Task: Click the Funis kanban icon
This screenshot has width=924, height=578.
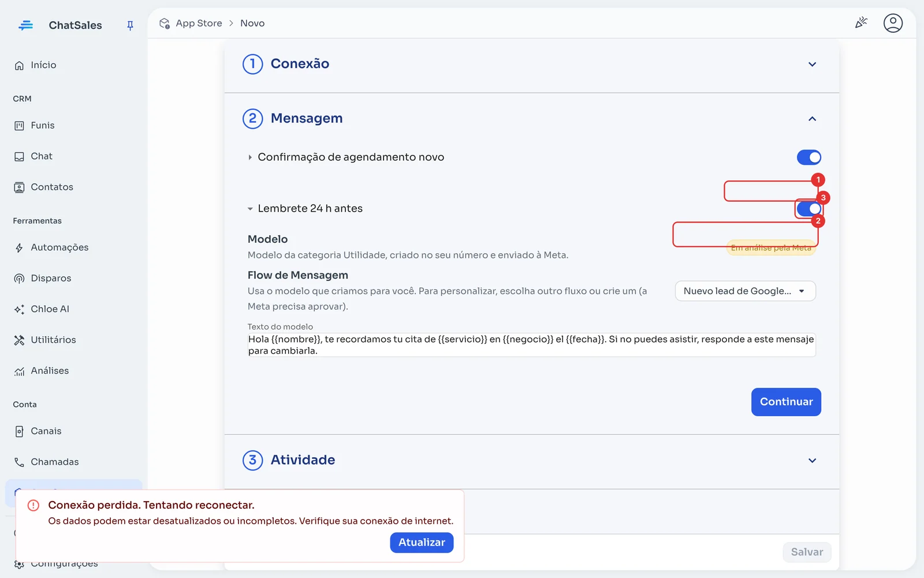Action: tap(19, 125)
